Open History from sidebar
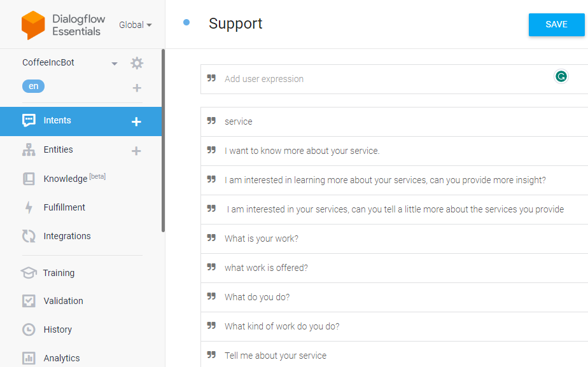This screenshot has height=367, width=588. 57,329
